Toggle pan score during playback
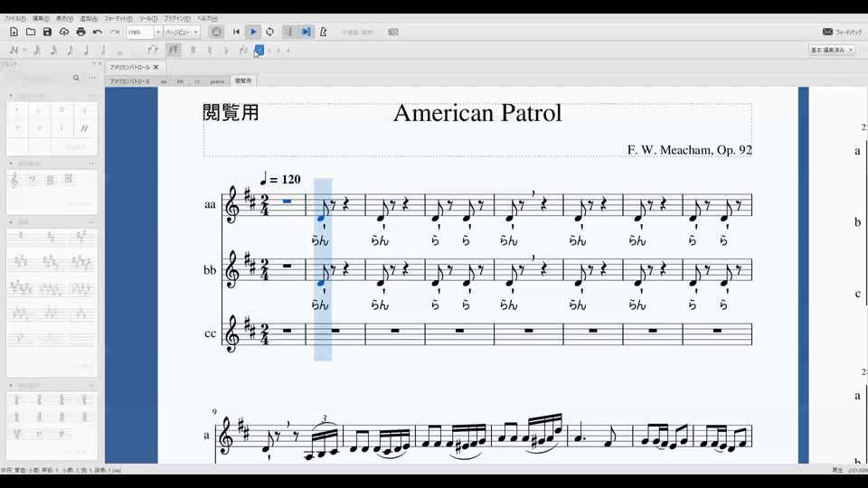Viewport: 868px width, 488px height. pyautogui.click(x=306, y=33)
